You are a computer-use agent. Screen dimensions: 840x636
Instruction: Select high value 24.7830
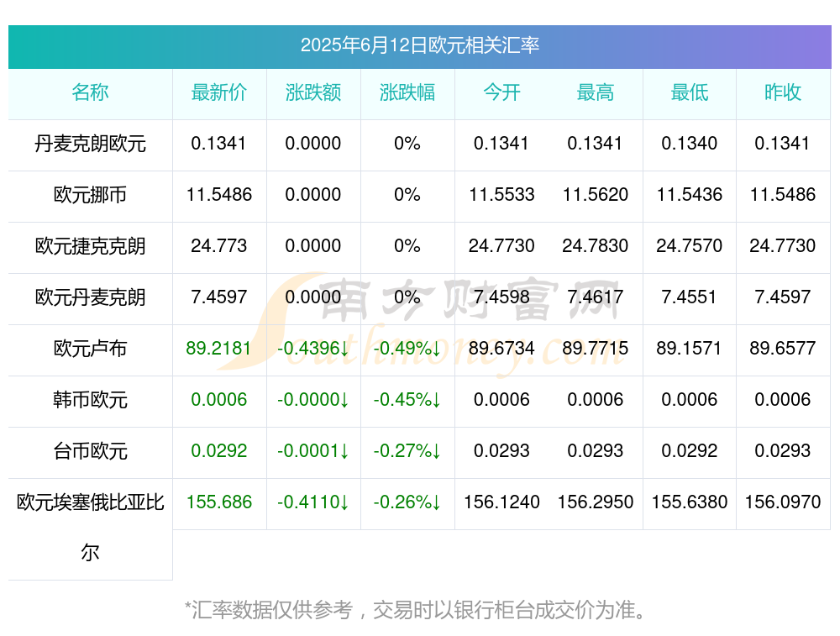(596, 246)
